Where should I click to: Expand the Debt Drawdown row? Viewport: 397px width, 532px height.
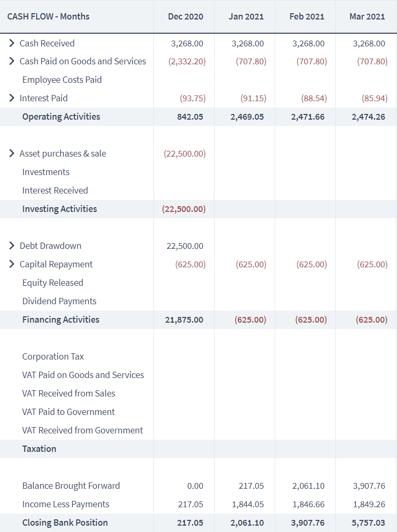(x=12, y=246)
